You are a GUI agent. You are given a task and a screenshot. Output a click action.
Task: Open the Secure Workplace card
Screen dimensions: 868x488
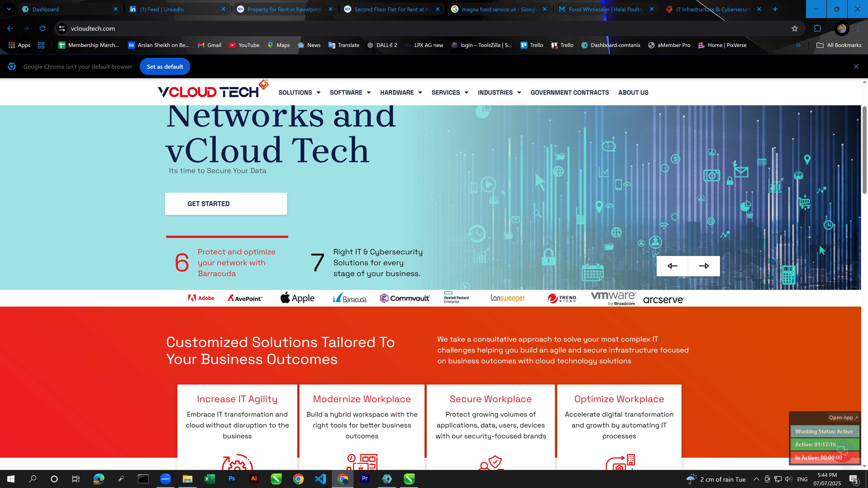pyautogui.click(x=491, y=427)
